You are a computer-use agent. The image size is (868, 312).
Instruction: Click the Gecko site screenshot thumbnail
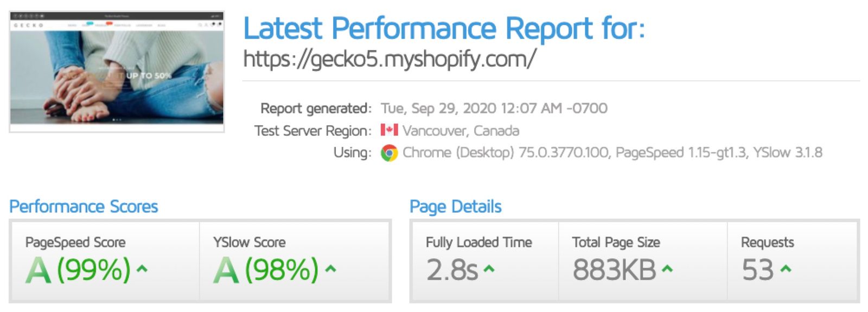coord(117,71)
